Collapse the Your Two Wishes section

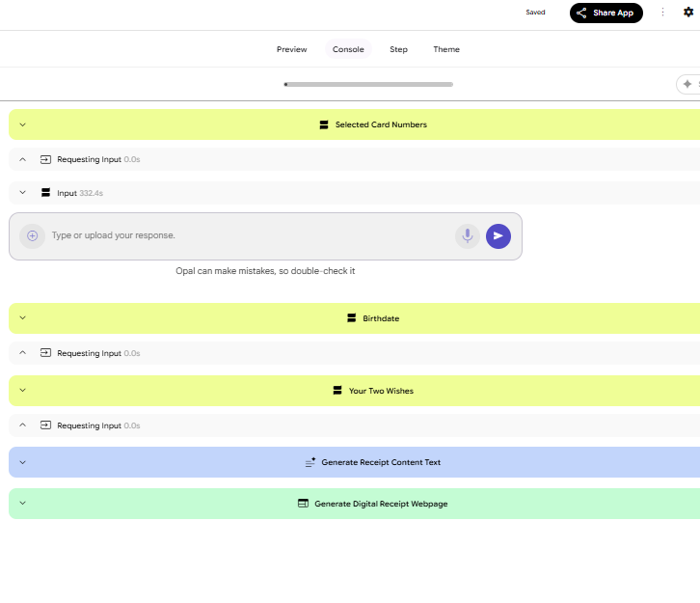(23, 391)
